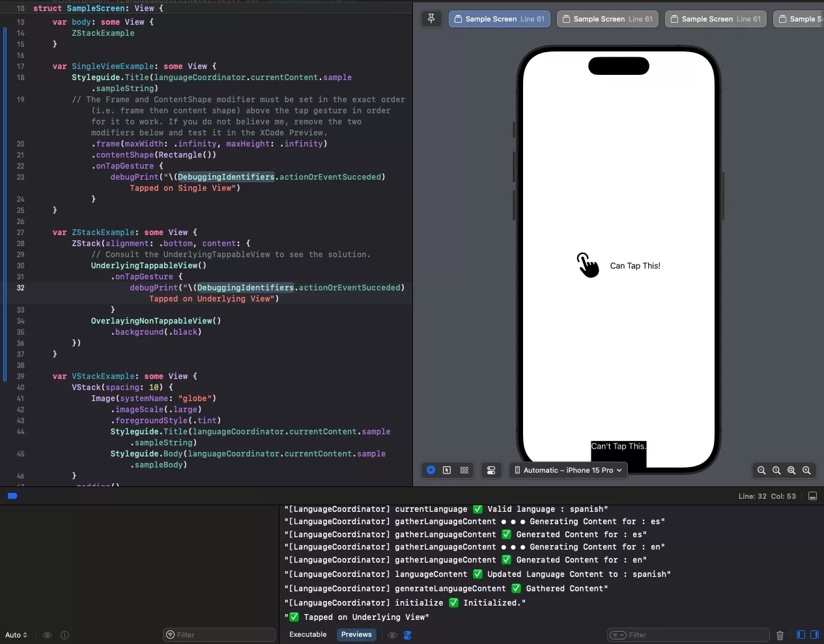The width and height of the screenshot is (824, 644).
Task: Select the third Sample Screen Line 61 preview tab
Action: (716, 19)
